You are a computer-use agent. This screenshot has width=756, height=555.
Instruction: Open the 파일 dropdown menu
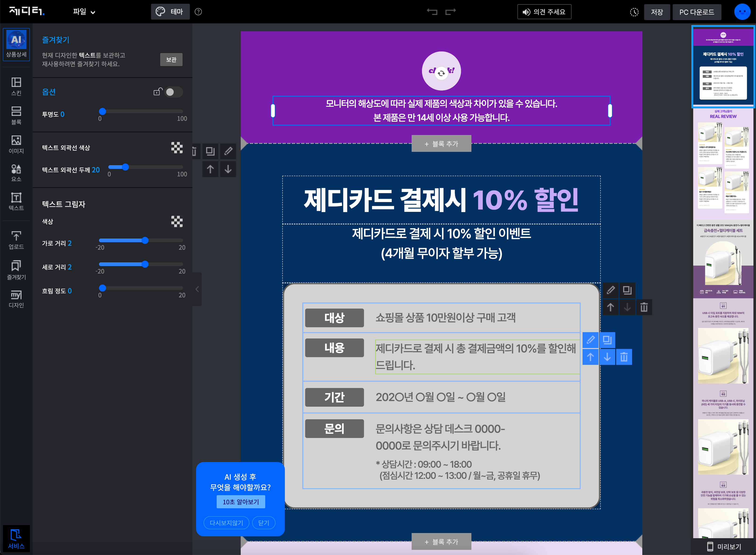click(x=84, y=12)
